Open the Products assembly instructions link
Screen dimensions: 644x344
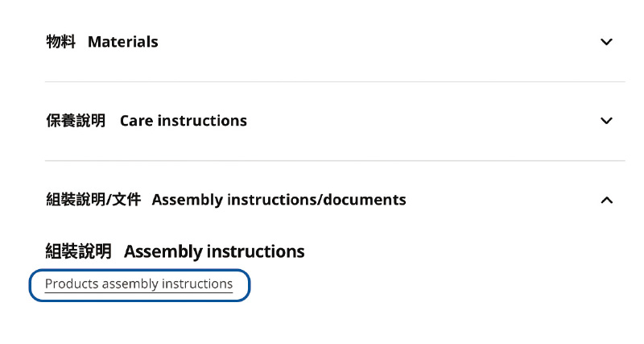[x=138, y=284]
